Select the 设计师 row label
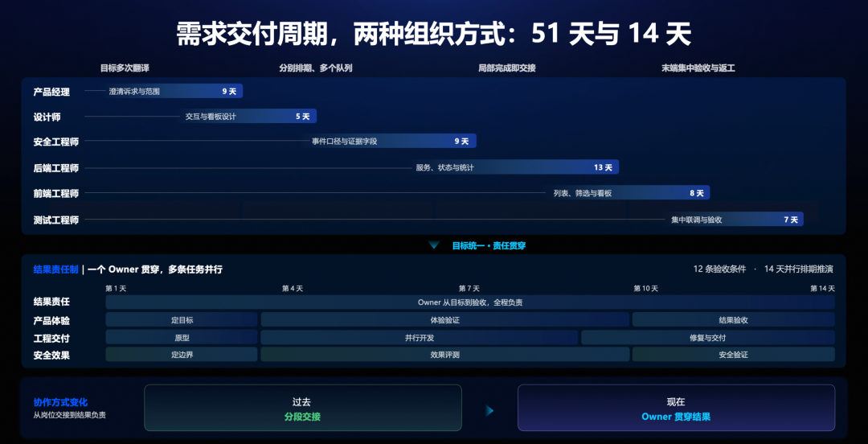Viewport: 868px width, 444px height. (47, 117)
